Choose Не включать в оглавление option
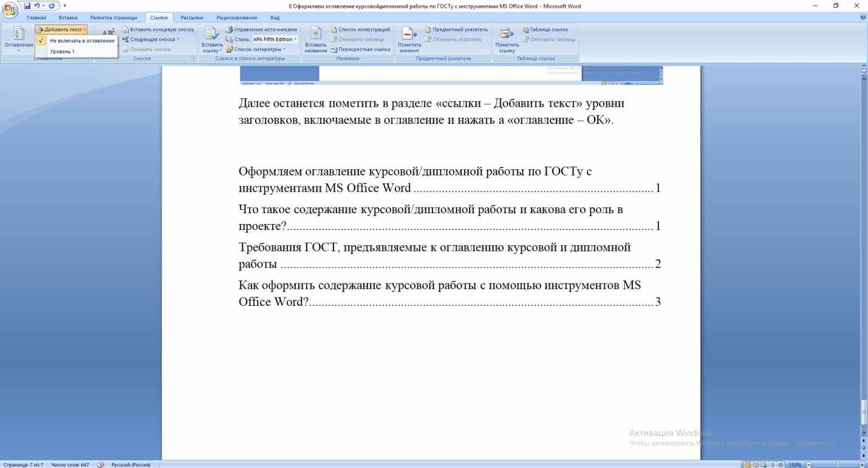The width and height of the screenshot is (868, 468). click(x=77, y=40)
